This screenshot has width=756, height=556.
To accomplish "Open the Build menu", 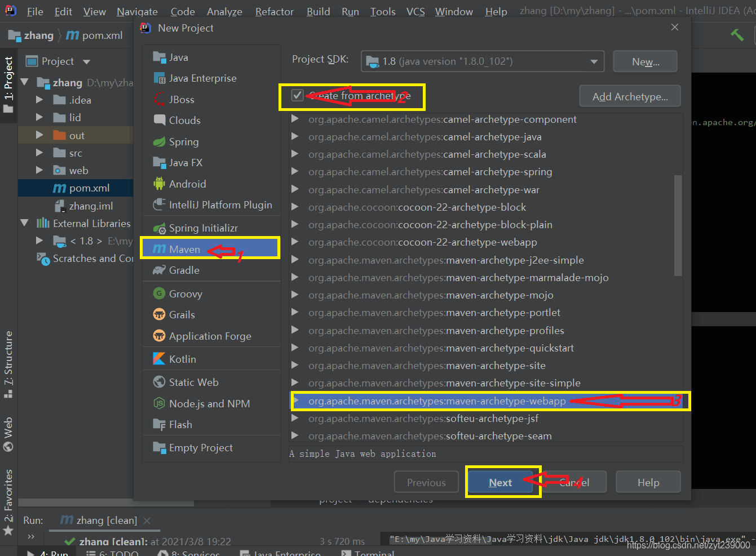I will click(x=319, y=11).
